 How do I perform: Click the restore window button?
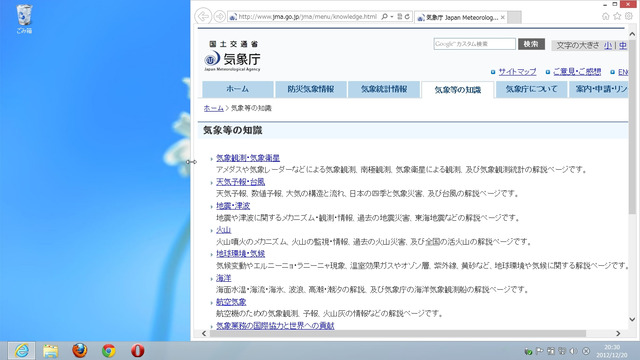pyautogui.click(x=615, y=4)
